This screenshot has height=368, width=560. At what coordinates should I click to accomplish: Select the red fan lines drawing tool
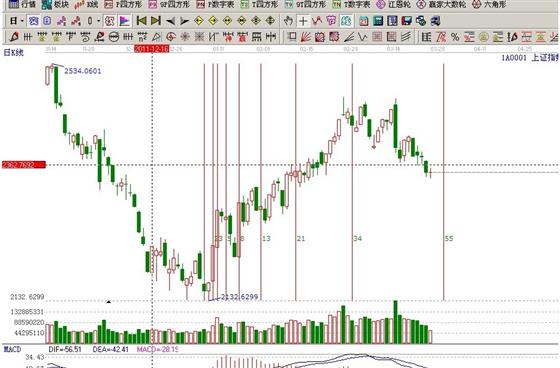[306, 36]
